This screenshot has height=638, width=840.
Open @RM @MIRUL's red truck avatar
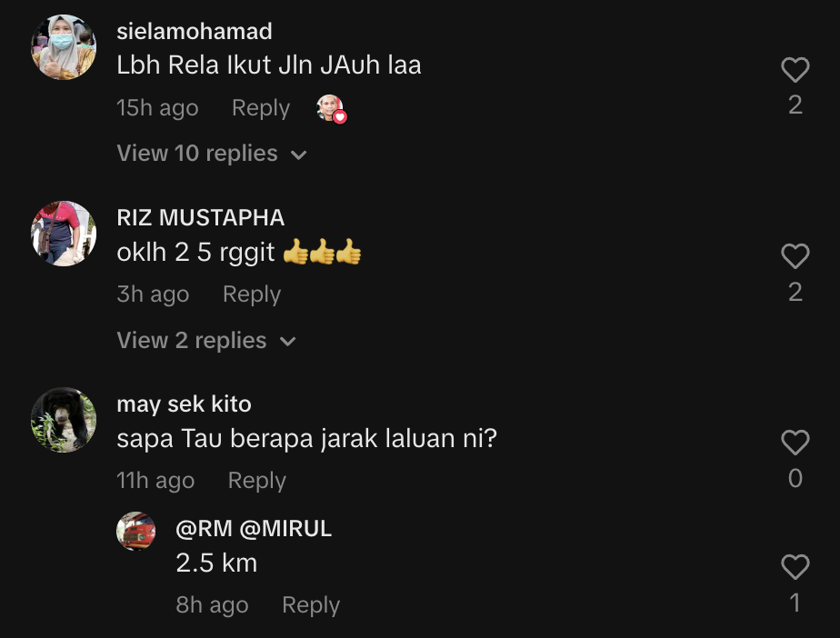point(136,531)
